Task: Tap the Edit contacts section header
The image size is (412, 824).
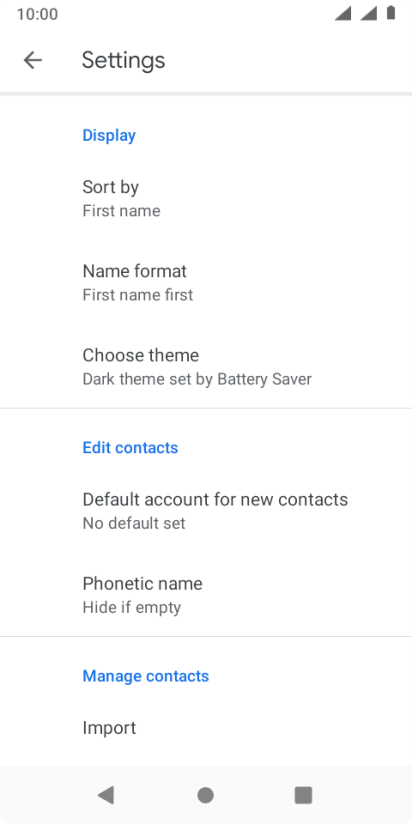Action: click(130, 448)
